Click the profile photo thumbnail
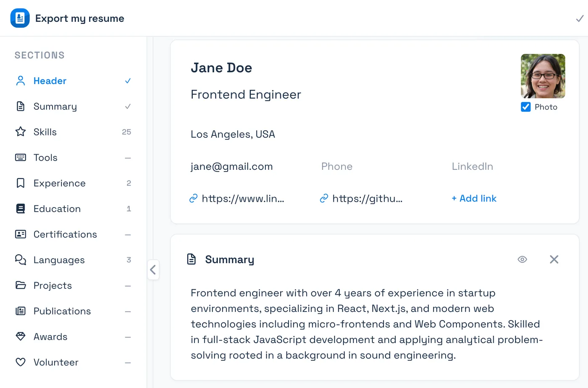The image size is (588, 388). click(543, 76)
